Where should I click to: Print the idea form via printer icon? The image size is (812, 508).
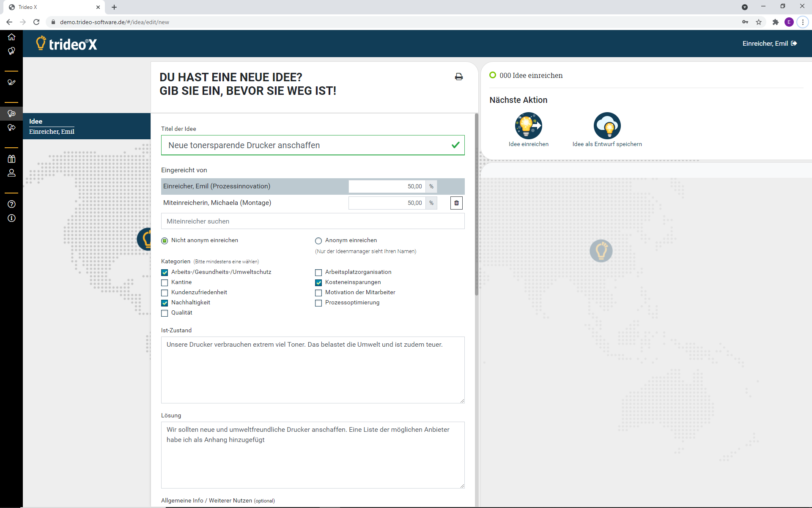point(458,77)
